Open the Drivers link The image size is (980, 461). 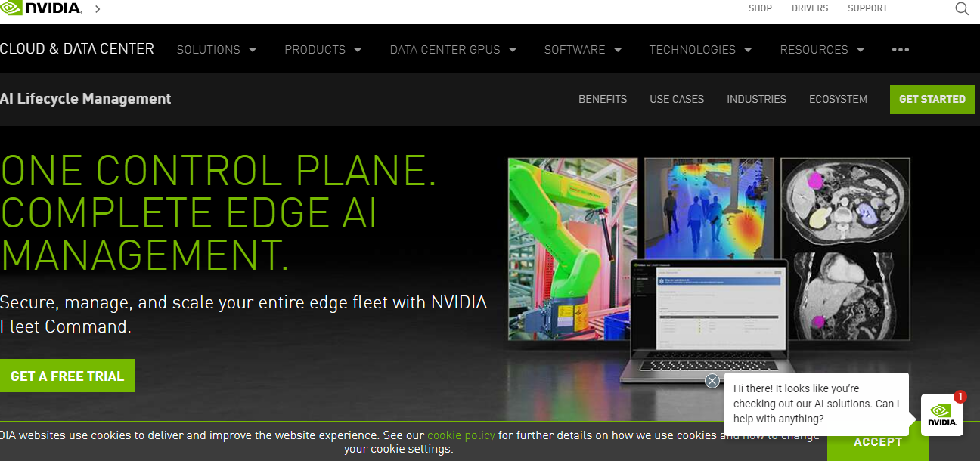coord(810,8)
